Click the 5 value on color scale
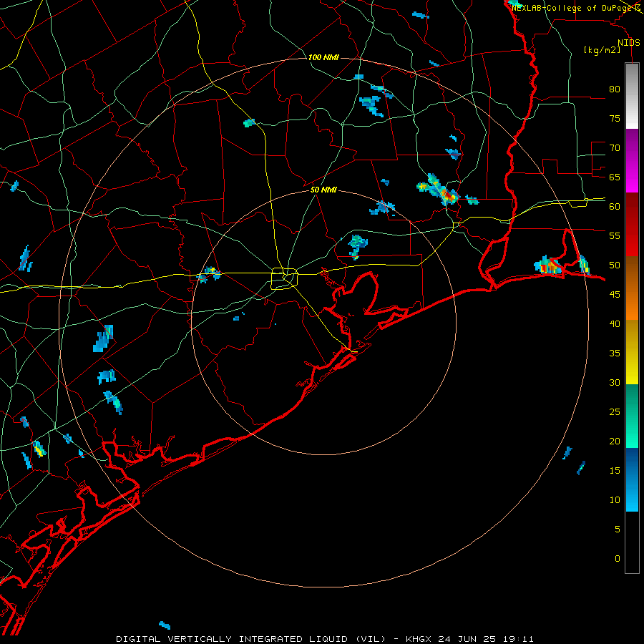Viewport: 644px width, 644px height. (x=618, y=530)
